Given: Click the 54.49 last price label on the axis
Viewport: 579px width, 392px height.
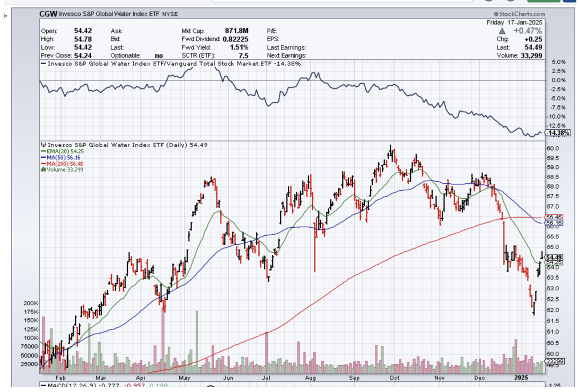Looking at the screenshot, I should pyautogui.click(x=554, y=257).
